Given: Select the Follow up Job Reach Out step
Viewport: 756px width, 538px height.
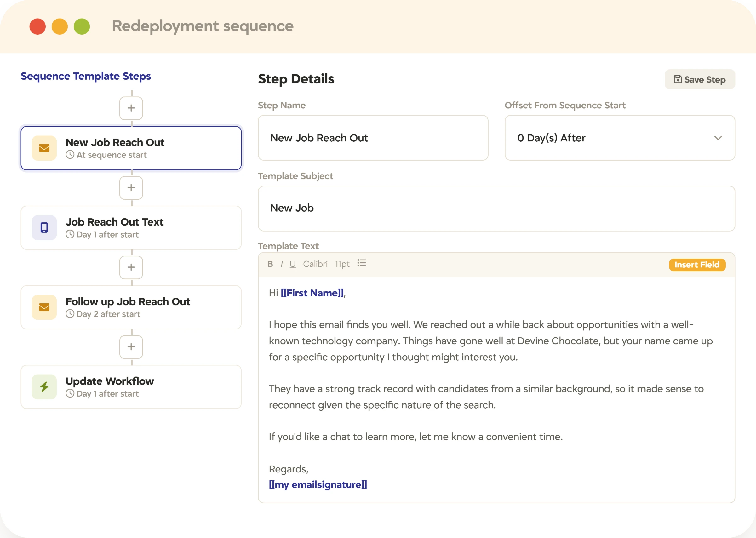Looking at the screenshot, I should (x=131, y=307).
